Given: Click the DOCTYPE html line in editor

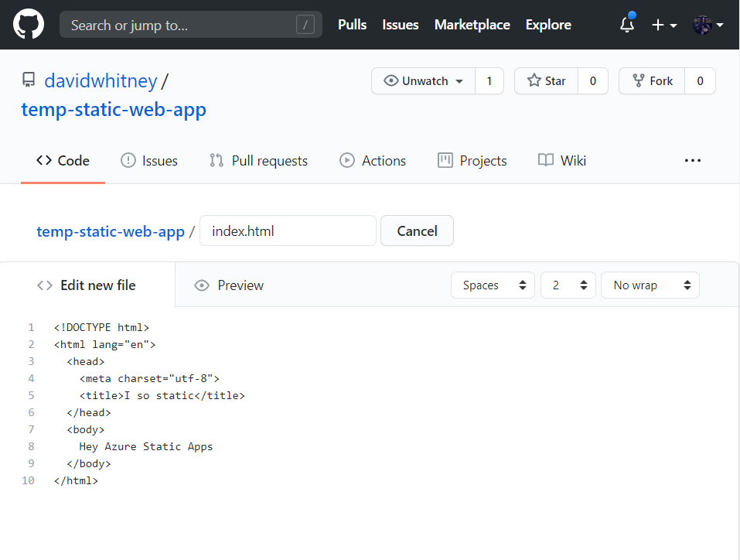Looking at the screenshot, I should click(x=101, y=327).
